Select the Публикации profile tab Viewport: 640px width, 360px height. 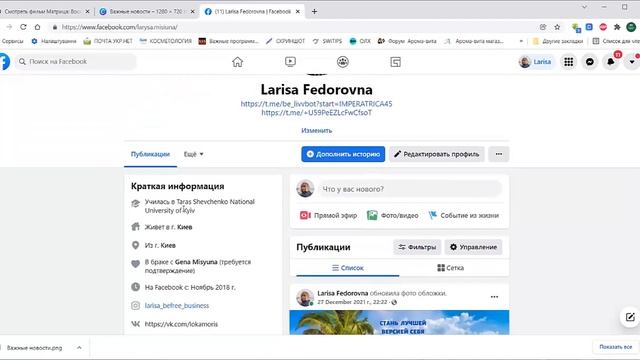click(x=150, y=154)
